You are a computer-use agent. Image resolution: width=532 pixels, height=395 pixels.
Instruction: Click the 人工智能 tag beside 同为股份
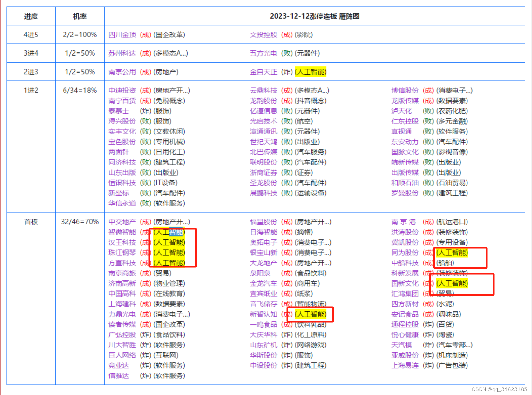tap(452, 253)
